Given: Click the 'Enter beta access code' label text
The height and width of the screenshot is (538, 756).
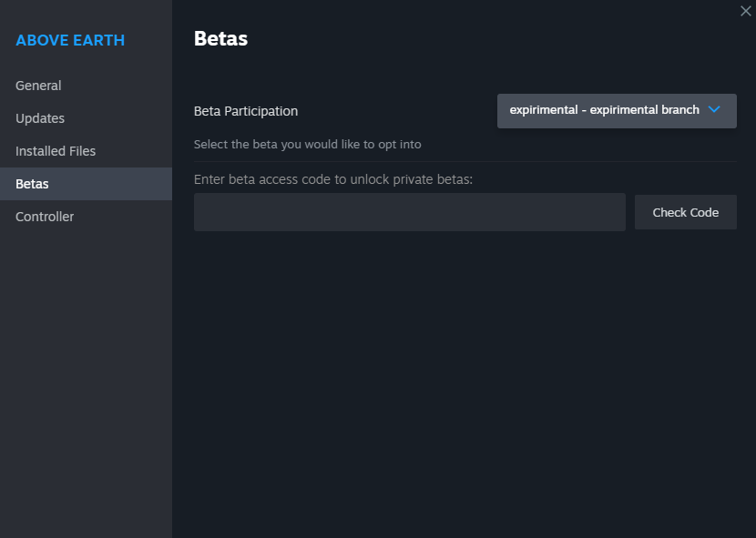Looking at the screenshot, I should 332,179.
